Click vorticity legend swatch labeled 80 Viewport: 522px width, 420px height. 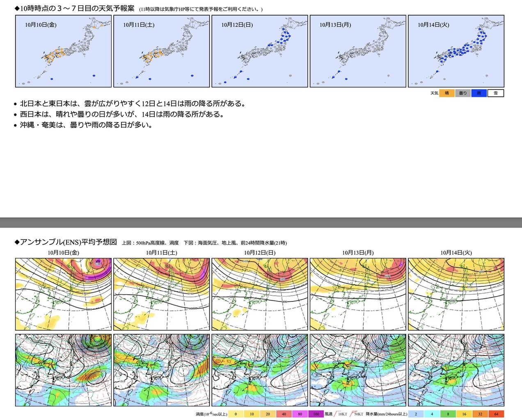point(300,414)
